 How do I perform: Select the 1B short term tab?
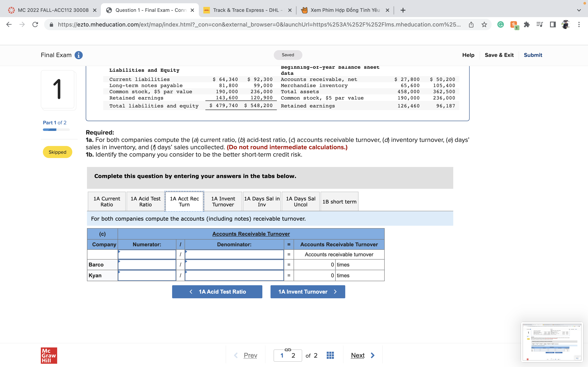tap(339, 201)
